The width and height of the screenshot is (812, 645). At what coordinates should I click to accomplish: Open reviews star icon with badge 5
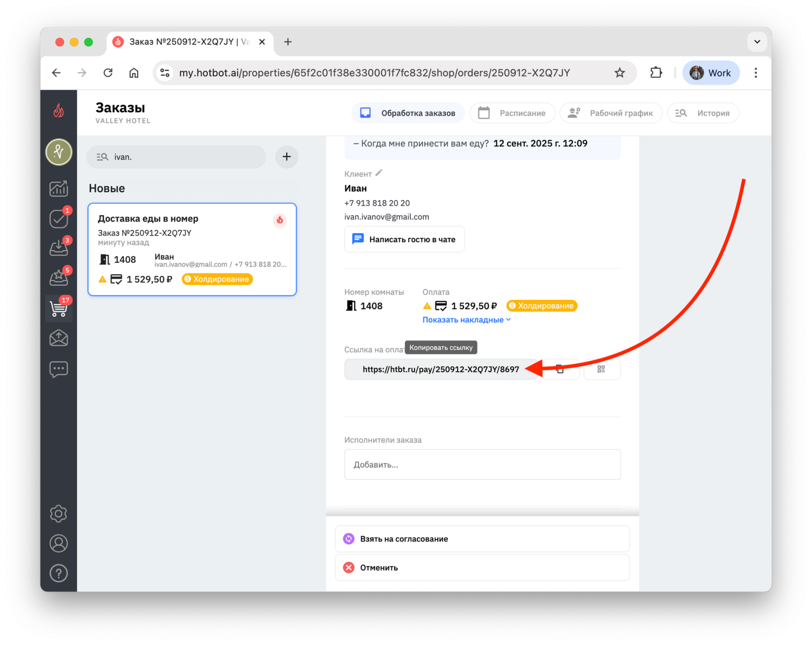coord(59,277)
